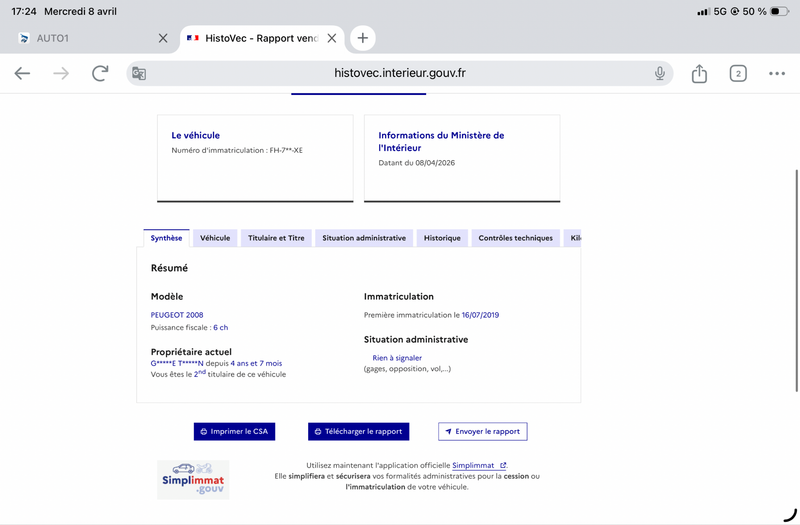800x525 pixels.
Task: View the Contrôles techniques tab
Action: point(515,238)
